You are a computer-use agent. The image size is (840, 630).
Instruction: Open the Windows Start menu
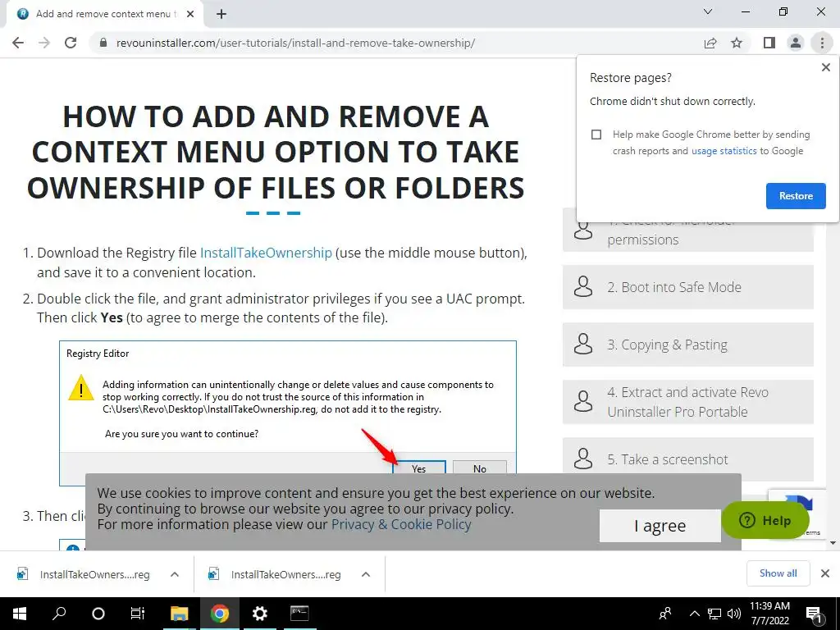click(x=20, y=614)
